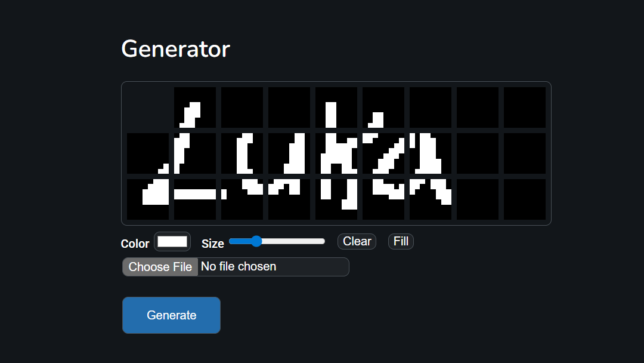Screen dimensions: 644x363
Task: Click the Size slider handle
Action: [256, 241]
